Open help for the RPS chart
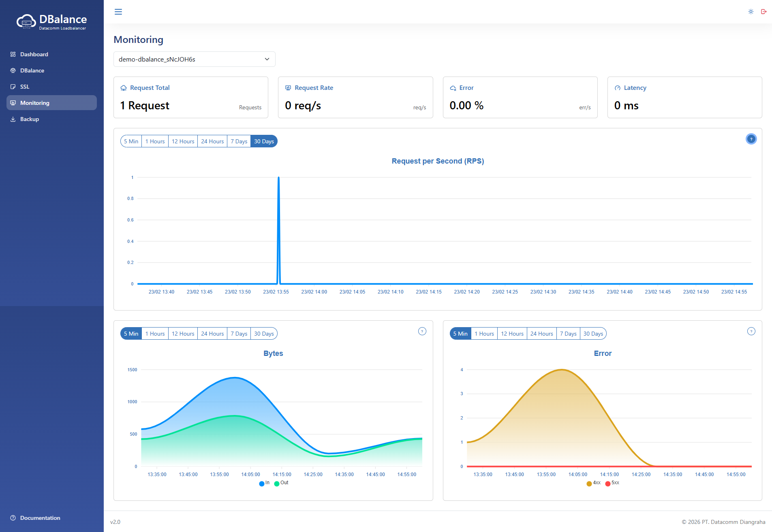The image size is (772, 532). [x=751, y=139]
